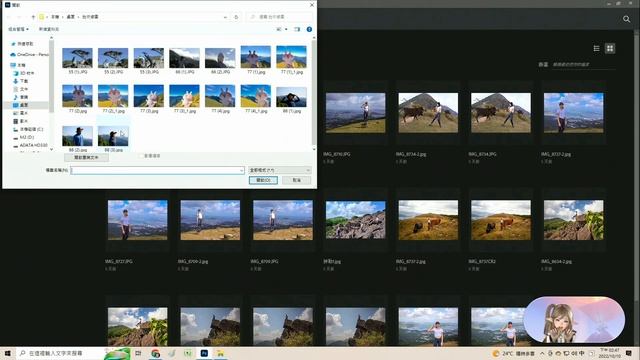Click the Cancel button in dialog
The height and width of the screenshot is (360, 640).
(x=297, y=180)
